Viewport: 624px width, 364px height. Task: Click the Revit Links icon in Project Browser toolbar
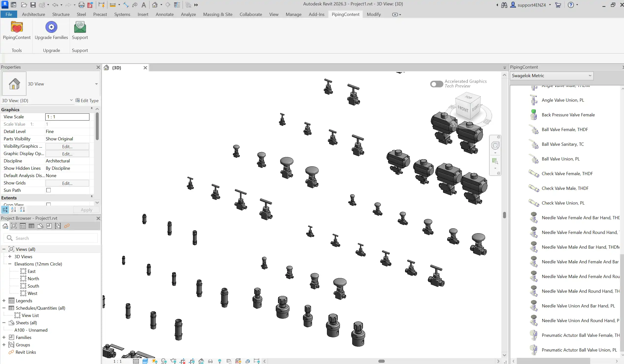(x=67, y=226)
